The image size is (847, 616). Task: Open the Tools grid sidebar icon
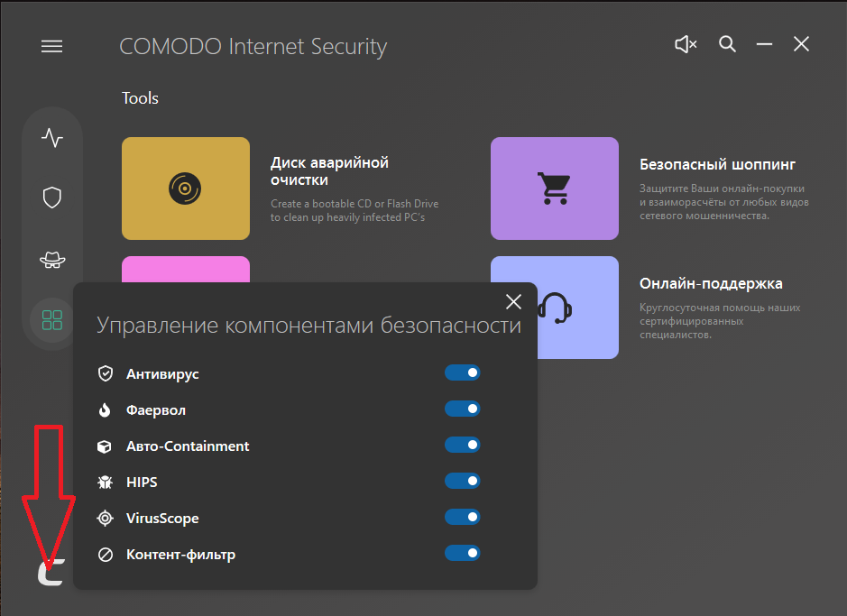[x=52, y=319]
